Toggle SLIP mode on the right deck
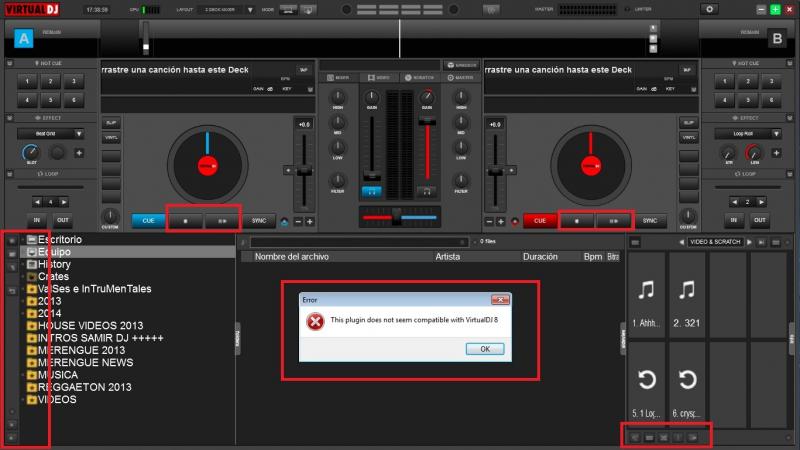 pyautogui.click(x=689, y=123)
